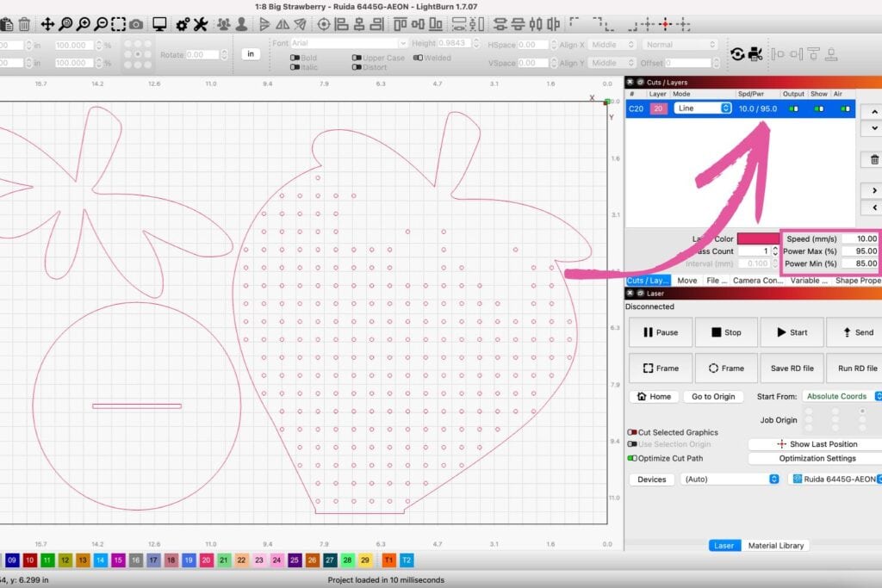Image resolution: width=882 pixels, height=588 pixels.
Task: Click the Align Centers target icon
Action: 324,24
